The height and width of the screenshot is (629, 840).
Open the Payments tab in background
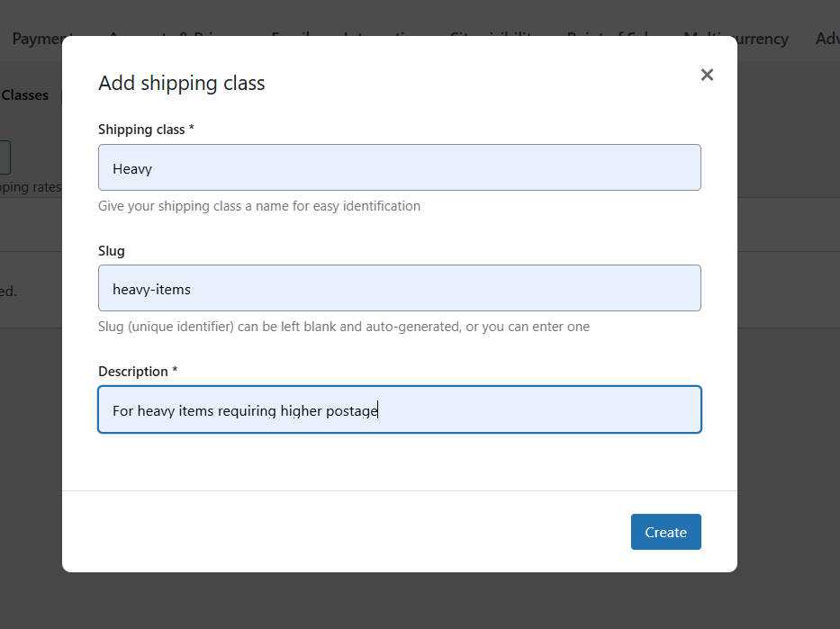point(37,39)
